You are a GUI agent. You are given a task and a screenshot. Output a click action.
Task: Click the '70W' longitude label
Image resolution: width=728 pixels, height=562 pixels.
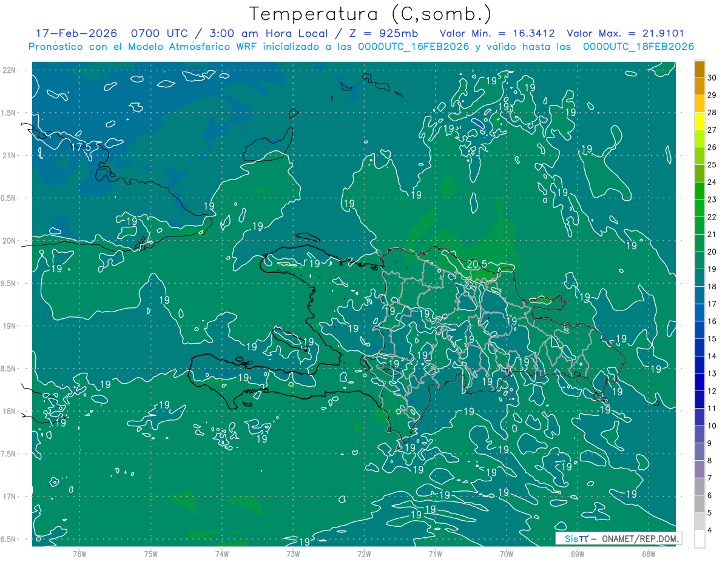[506, 554]
